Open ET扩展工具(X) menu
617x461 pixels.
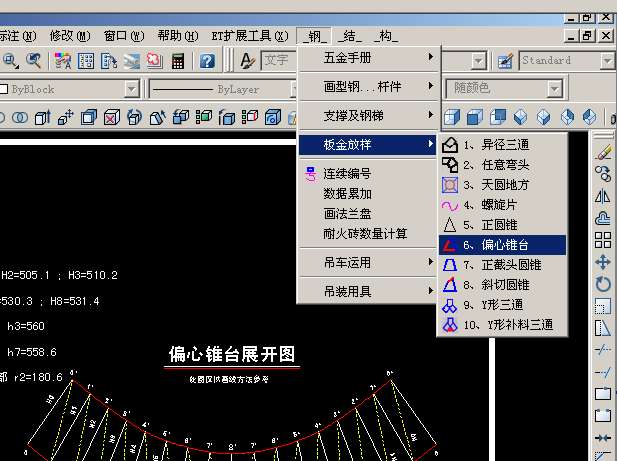250,36
